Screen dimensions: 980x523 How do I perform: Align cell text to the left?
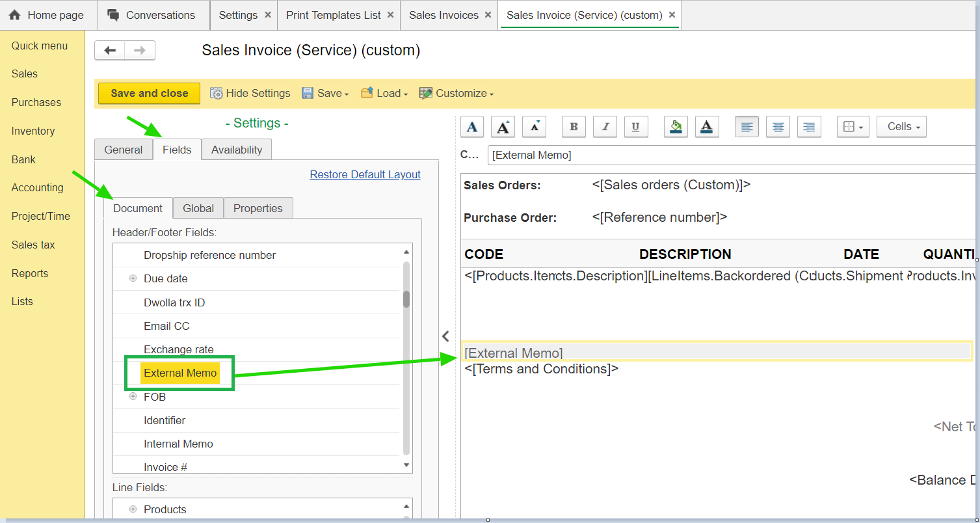pos(747,127)
